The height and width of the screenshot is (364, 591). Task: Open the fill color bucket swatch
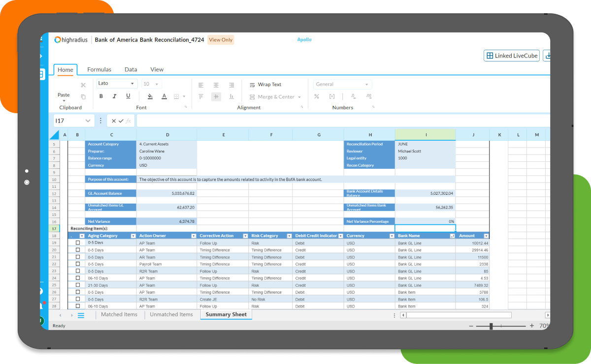tap(150, 96)
